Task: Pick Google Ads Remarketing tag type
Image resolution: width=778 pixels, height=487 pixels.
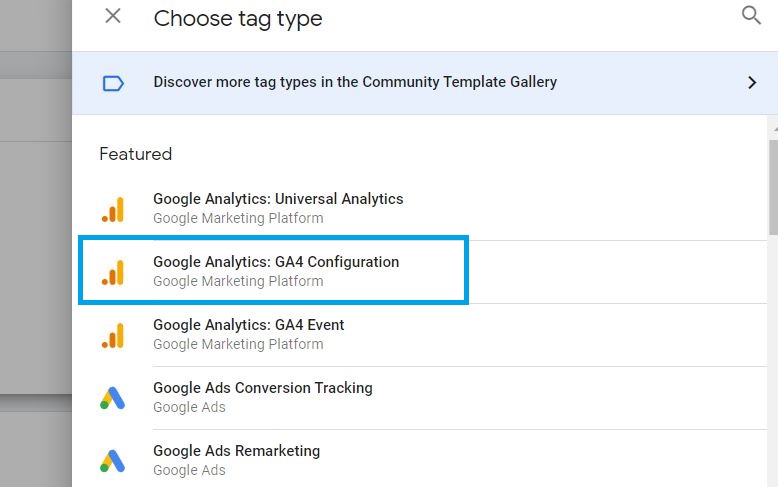Action: (x=420, y=460)
